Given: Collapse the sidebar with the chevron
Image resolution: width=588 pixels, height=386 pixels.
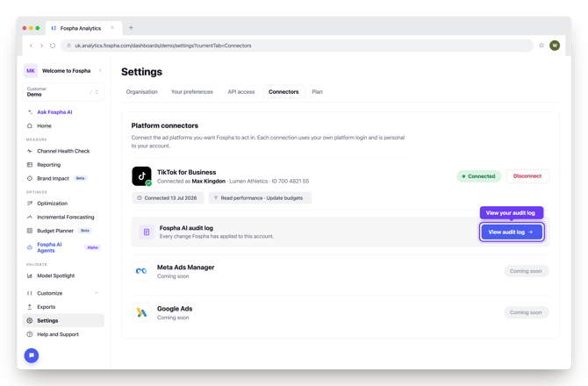Looking at the screenshot, I should [x=100, y=70].
